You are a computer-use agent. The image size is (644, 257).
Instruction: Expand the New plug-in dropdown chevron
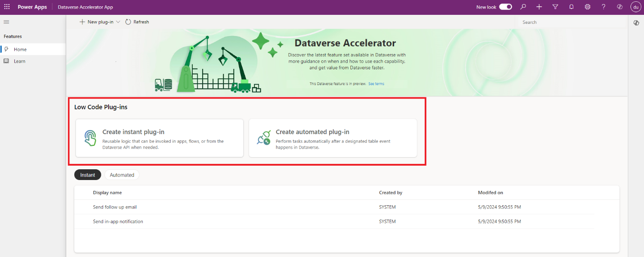point(118,22)
